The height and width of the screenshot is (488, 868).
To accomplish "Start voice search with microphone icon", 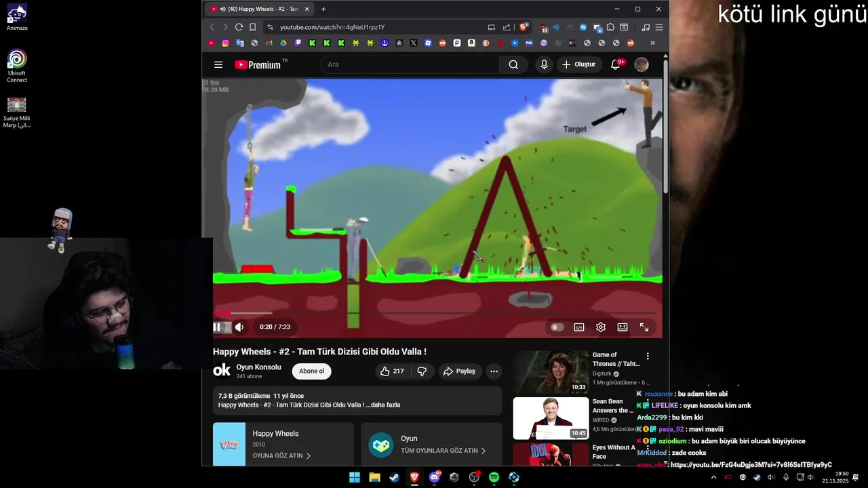I will 544,64.
